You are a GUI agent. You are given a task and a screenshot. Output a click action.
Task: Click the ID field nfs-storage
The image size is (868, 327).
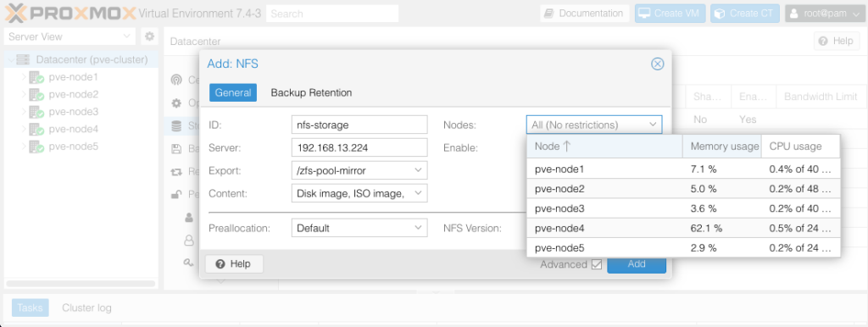pyautogui.click(x=359, y=125)
